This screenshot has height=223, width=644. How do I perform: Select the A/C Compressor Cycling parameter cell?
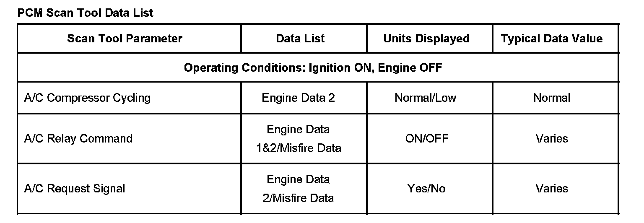(87, 98)
